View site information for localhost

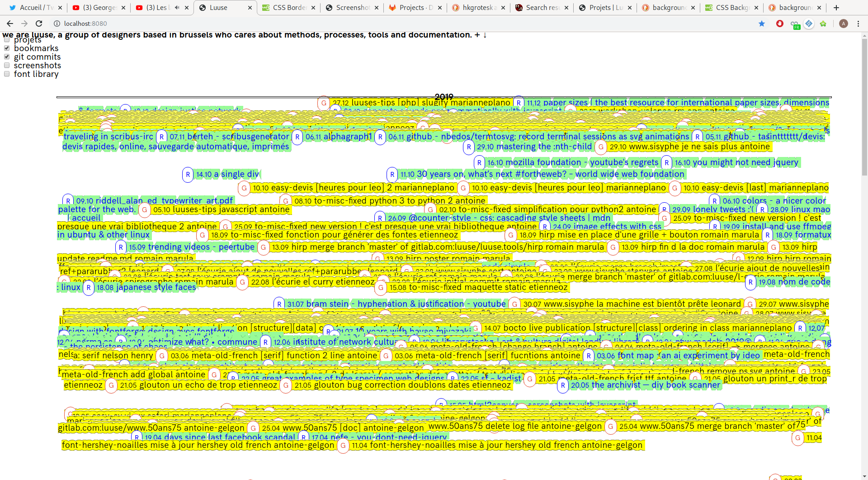(57, 24)
